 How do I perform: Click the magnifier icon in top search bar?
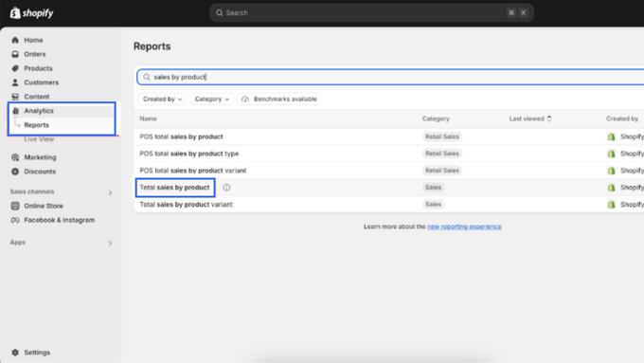point(220,12)
